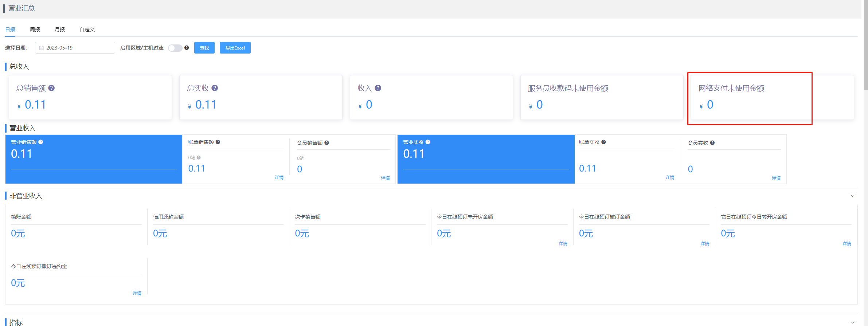Show help tooltip for 启用区域/主机过滤
The image size is (868, 326).
pos(187,48)
